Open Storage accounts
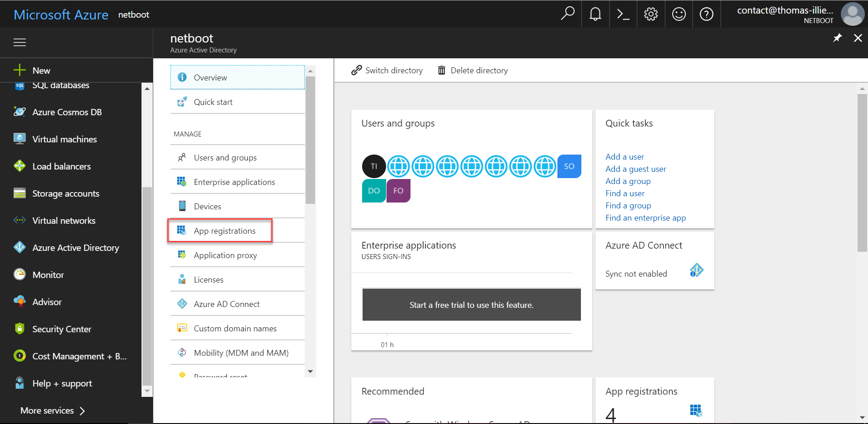Image resolution: width=868 pixels, height=424 pixels. coord(66,193)
